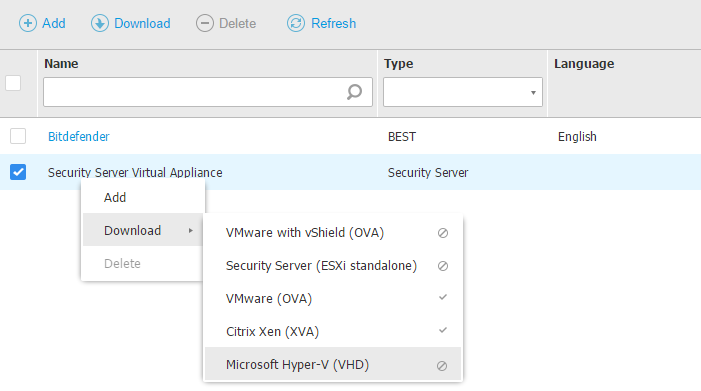Choose Security Server (ESXi standalone) option
Viewport: 701px width, 391px height.
(333, 265)
